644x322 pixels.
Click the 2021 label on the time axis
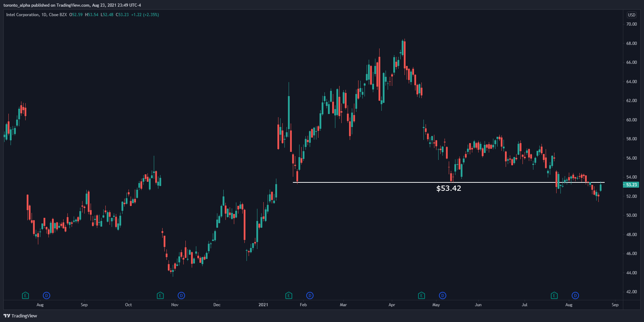click(263, 305)
